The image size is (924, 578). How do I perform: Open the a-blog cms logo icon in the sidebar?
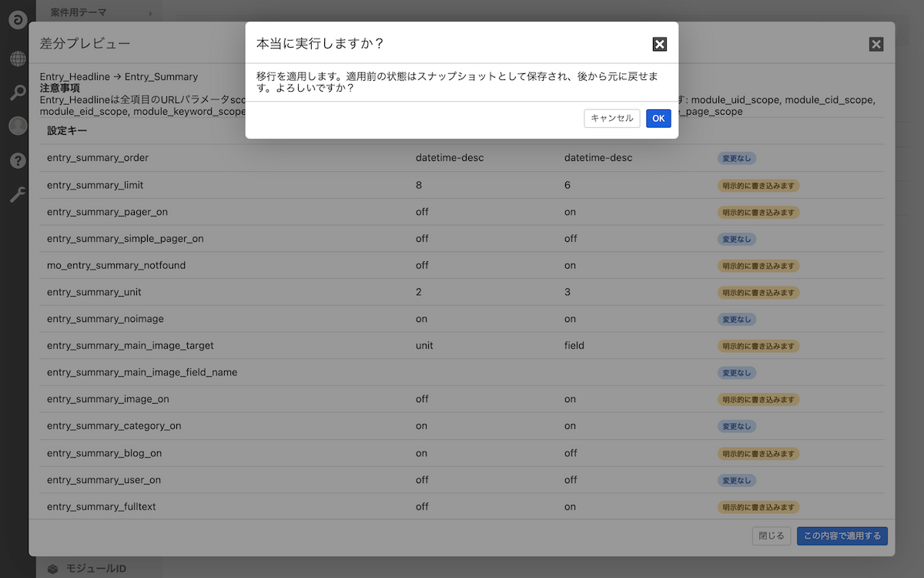click(18, 19)
